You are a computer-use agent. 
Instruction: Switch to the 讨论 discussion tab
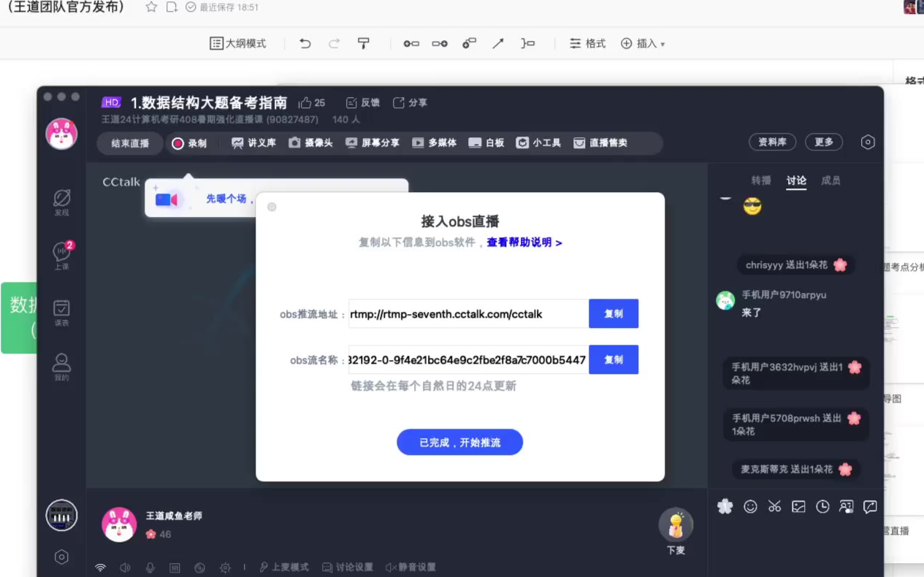point(796,180)
